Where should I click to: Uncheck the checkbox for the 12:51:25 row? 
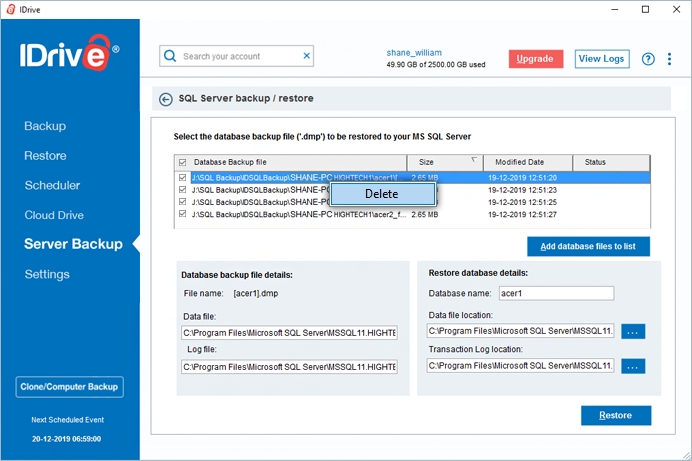(183, 202)
